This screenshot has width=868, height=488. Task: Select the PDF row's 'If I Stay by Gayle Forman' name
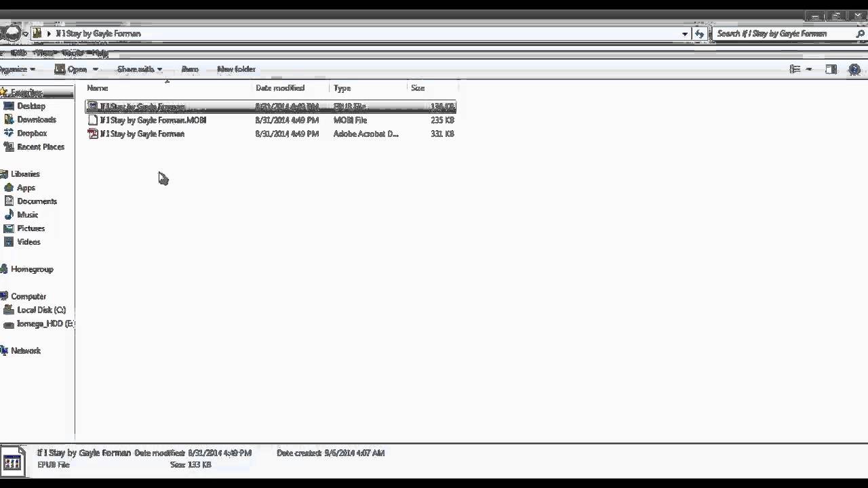tap(142, 134)
